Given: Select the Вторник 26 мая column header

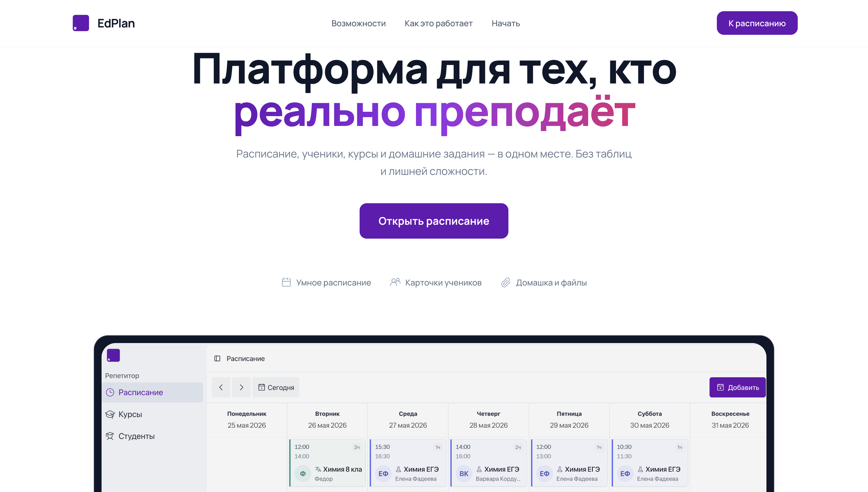Looking at the screenshot, I should [327, 420].
